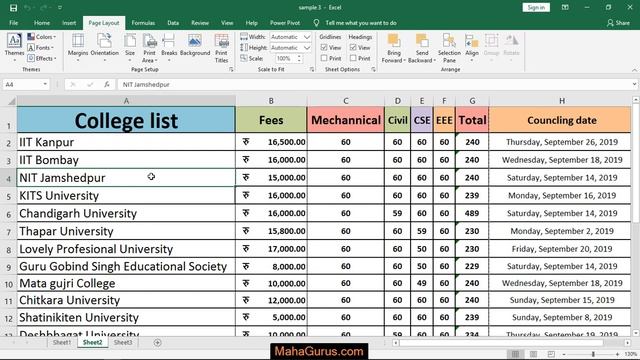This screenshot has height=360, width=640.
Task: Switch to Sheet1 tab
Action: (62, 342)
